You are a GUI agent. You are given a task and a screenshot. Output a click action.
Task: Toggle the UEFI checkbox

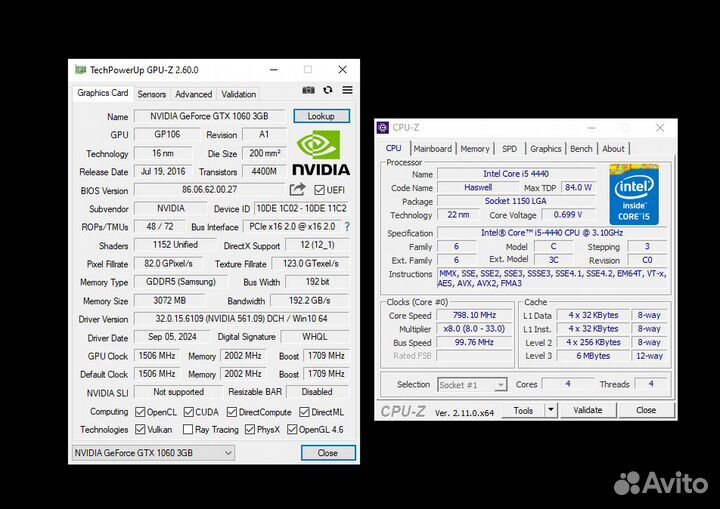pyautogui.click(x=319, y=190)
